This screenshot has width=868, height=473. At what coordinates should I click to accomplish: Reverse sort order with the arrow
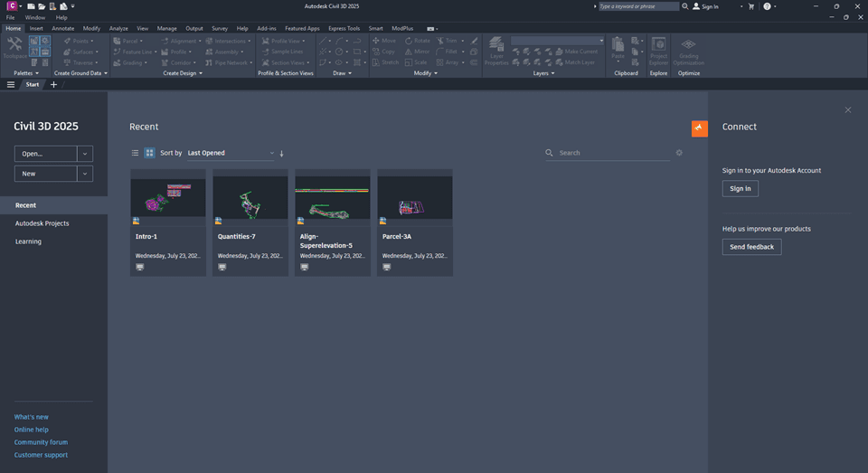click(x=281, y=154)
